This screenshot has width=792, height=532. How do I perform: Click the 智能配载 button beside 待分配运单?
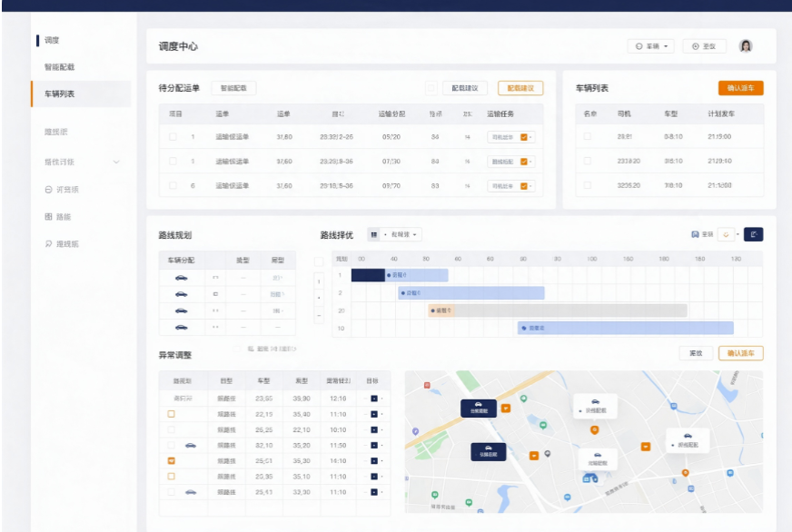(x=233, y=88)
